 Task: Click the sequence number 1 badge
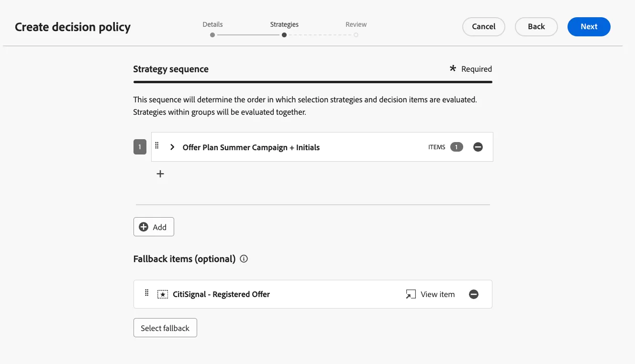coord(140,147)
